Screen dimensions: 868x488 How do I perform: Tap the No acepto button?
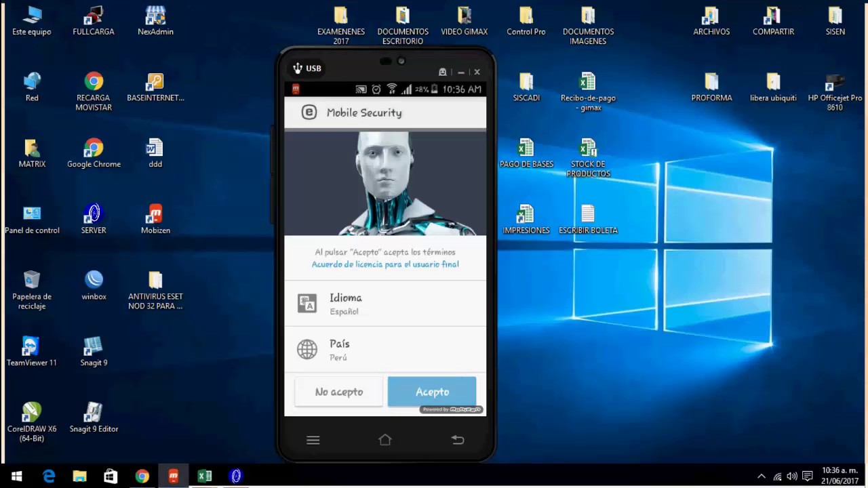pos(339,392)
